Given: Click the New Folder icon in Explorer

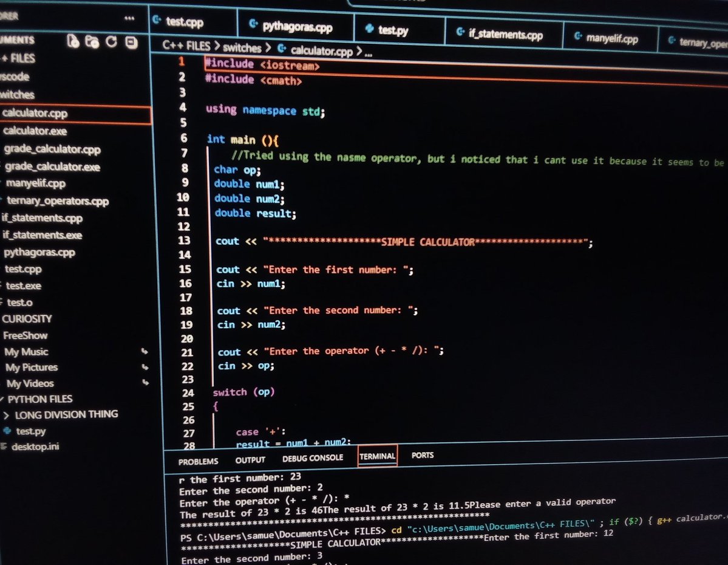Looking at the screenshot, I should [x=92, y=42].
